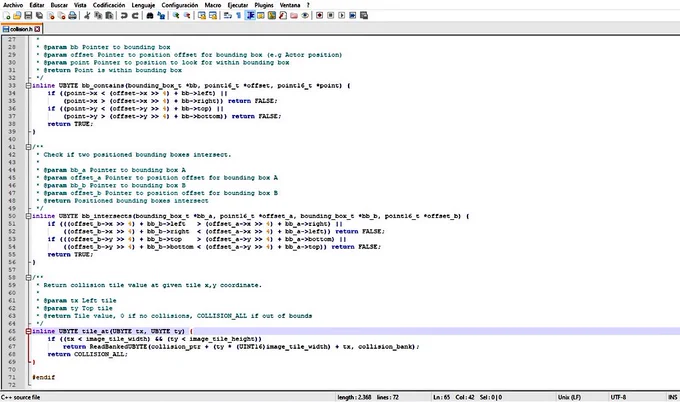Collapse the tile_at function fold at line 65

(28, 331)
